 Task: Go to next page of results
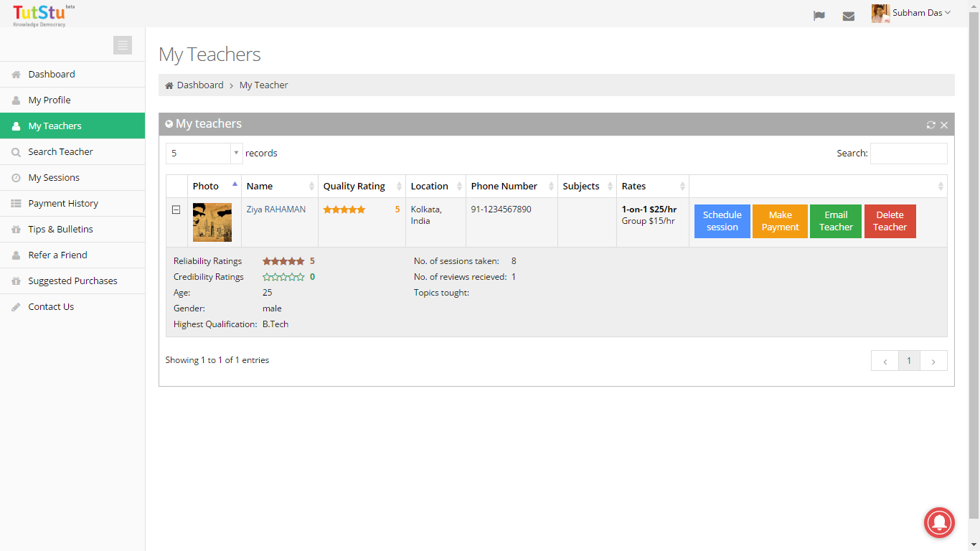click(x=933, y=361)
